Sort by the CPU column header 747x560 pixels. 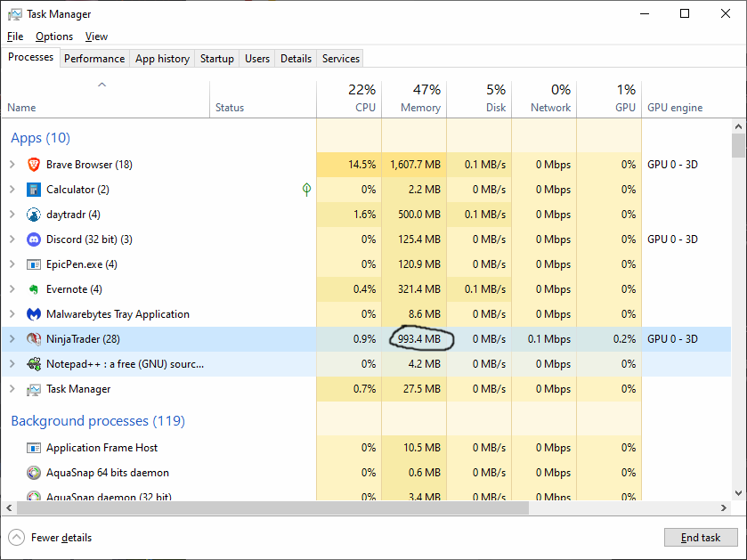click(x=349, y=99)
